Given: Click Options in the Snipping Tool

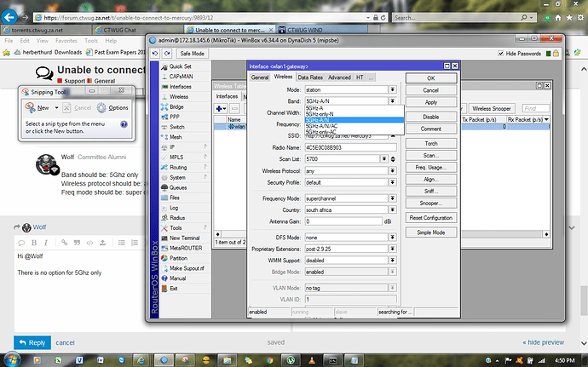Looking at the screenshot, I should pyautogui.click(x=112, y=108).
